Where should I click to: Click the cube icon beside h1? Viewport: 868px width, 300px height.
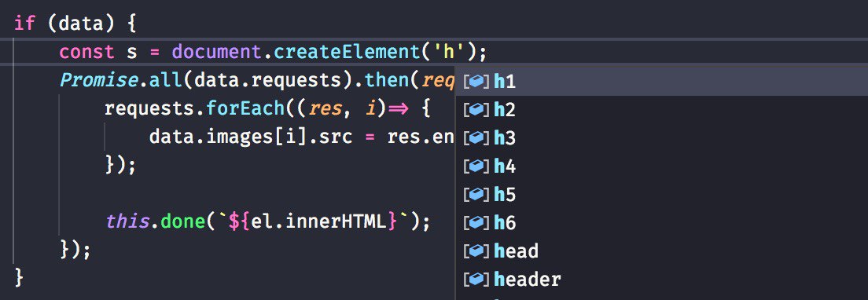pos(476,82)
